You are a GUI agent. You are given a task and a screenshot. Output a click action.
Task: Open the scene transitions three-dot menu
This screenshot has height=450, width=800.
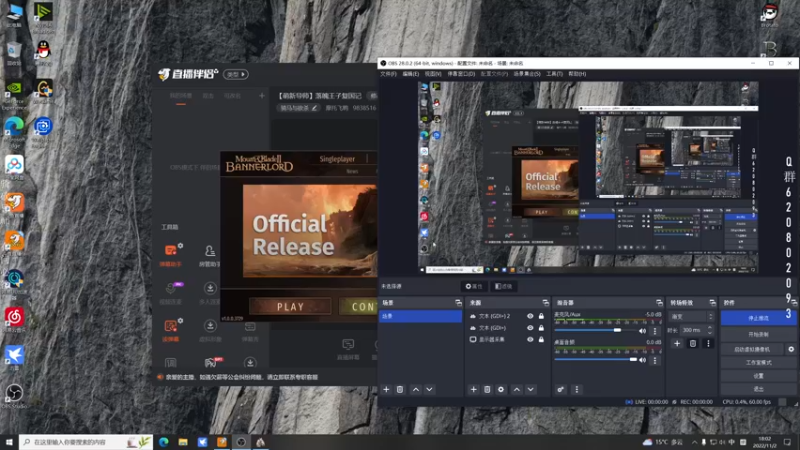tap(708, 343)
